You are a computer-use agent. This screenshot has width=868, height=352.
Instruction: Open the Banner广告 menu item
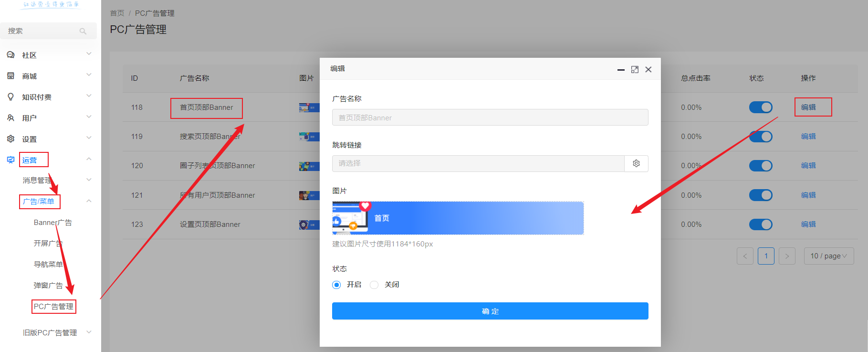tap(53, 223)
